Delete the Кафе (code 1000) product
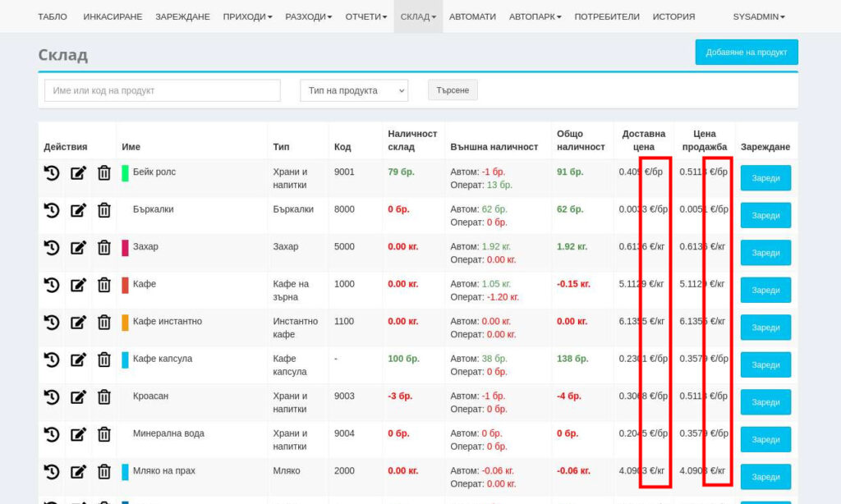 pyautogui.click(x=104, y=285)
